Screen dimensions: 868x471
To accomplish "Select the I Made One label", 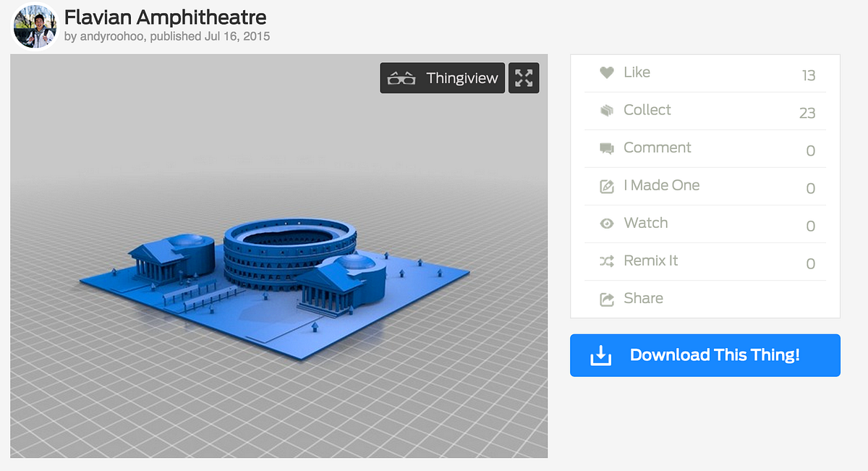I will [662, 185].
